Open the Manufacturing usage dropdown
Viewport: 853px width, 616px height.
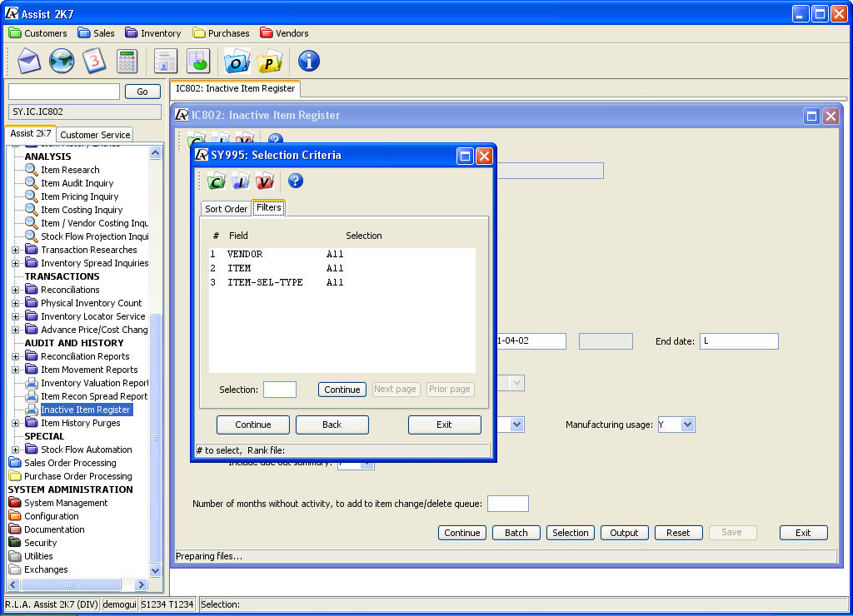point(687,425)
